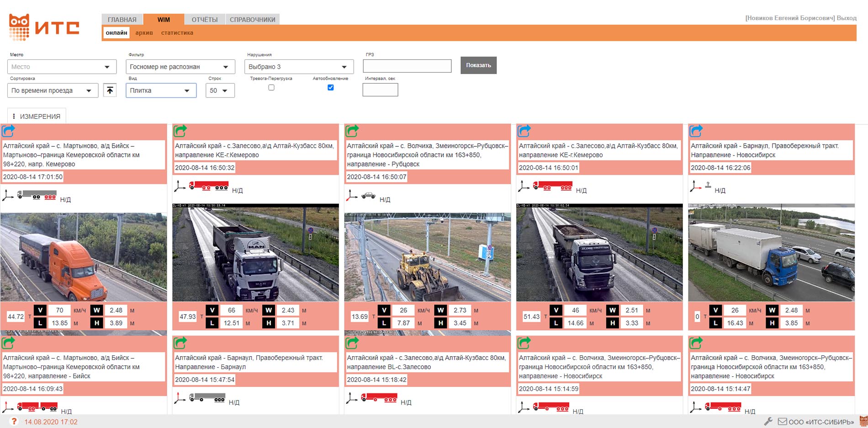Click the ГРЗ input field
Image resolution: width=868 pixels, height=428 pixels.
407,66
